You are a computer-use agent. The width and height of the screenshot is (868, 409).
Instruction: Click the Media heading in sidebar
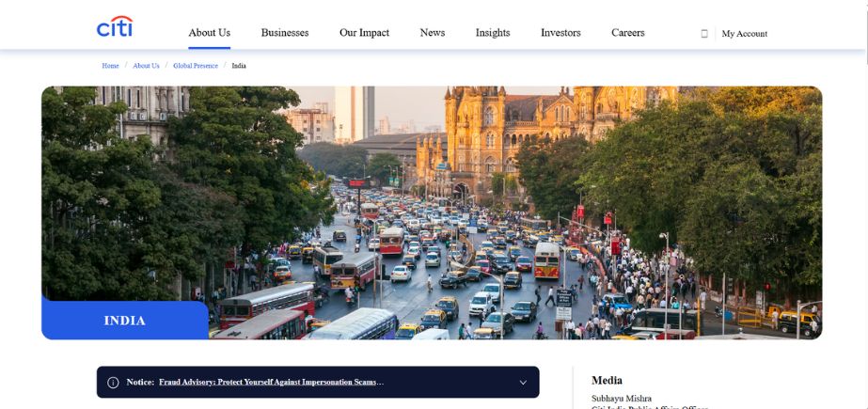tap(607, 381)
